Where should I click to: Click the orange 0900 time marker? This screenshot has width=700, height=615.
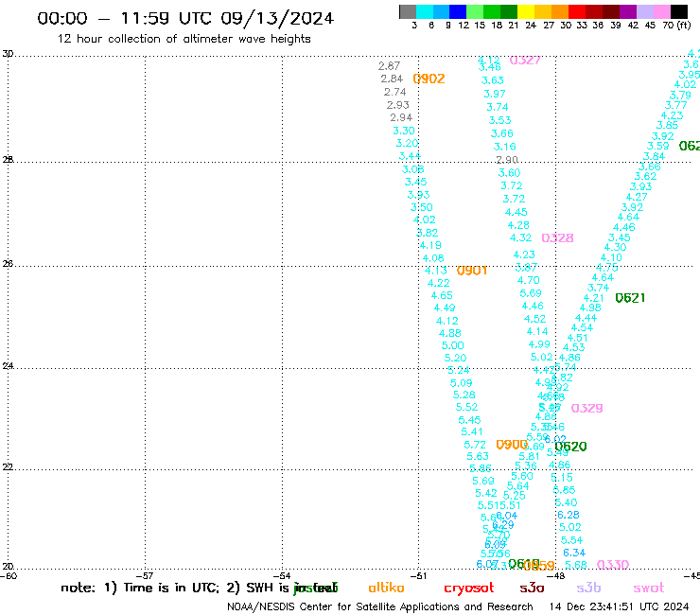[x=512, y=445]
